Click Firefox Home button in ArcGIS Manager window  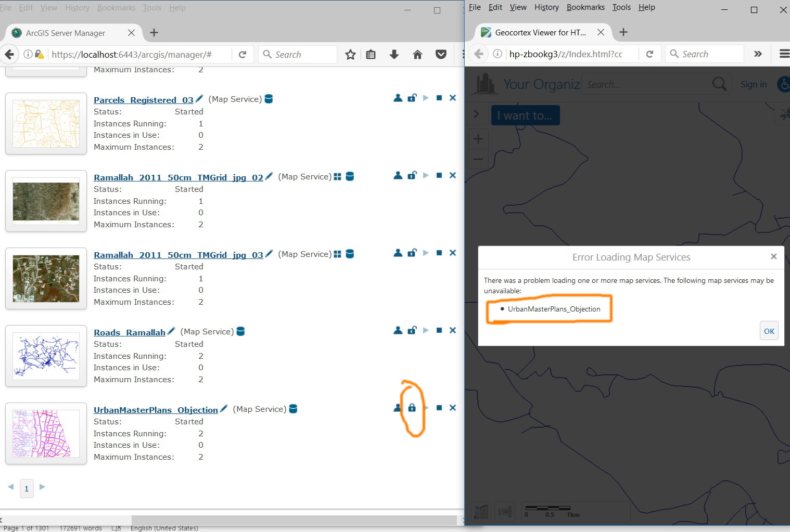pos(417,55)
